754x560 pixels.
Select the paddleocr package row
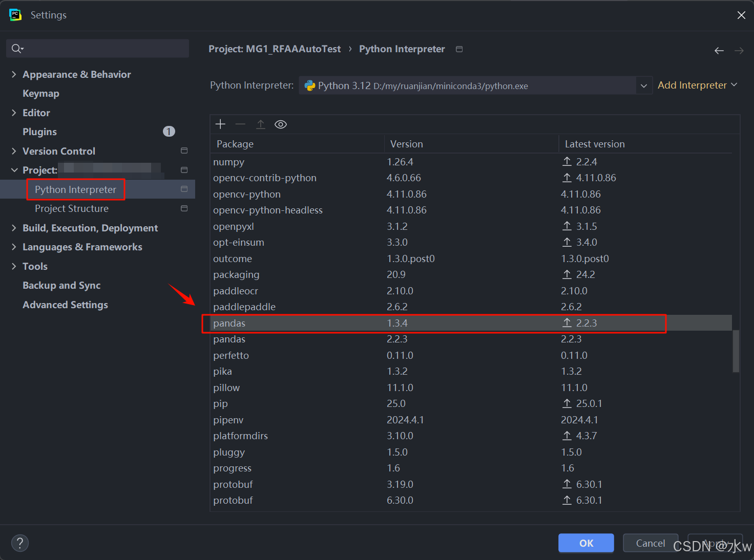coord(471,291)
